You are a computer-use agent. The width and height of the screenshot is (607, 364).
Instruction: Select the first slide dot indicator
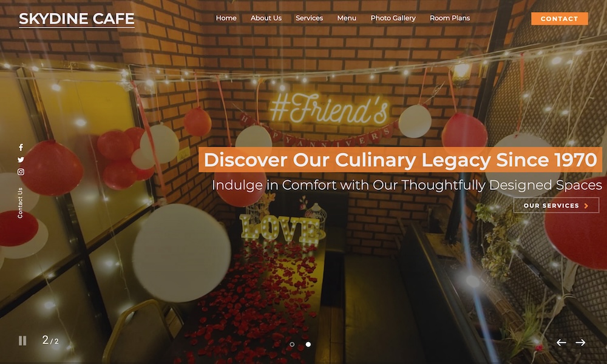(292, 344)
